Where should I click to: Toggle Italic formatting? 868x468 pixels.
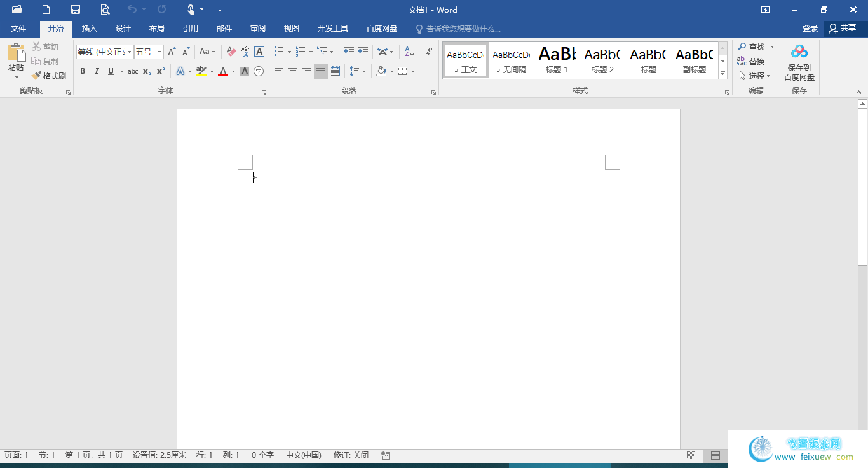coord(97,71)
